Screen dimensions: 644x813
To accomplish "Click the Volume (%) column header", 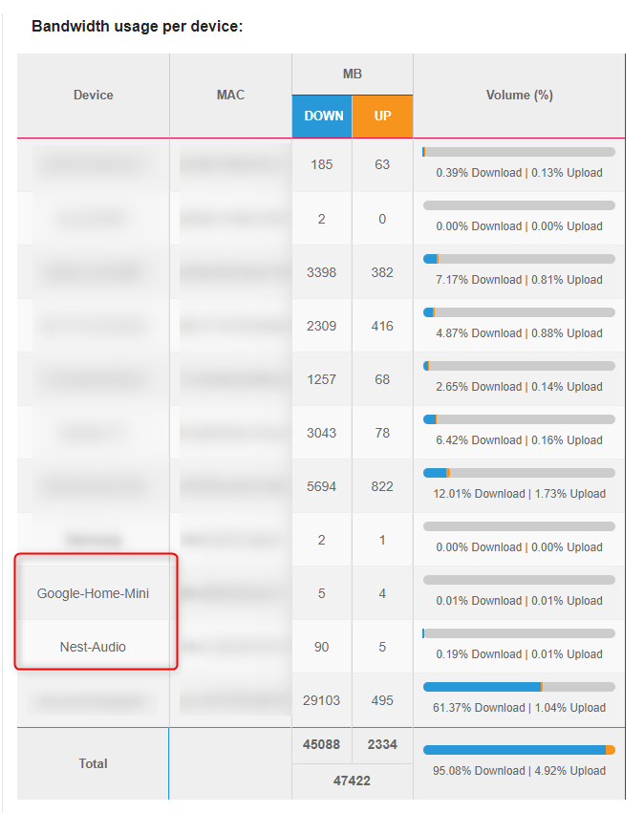I will (x=519, y=95).
